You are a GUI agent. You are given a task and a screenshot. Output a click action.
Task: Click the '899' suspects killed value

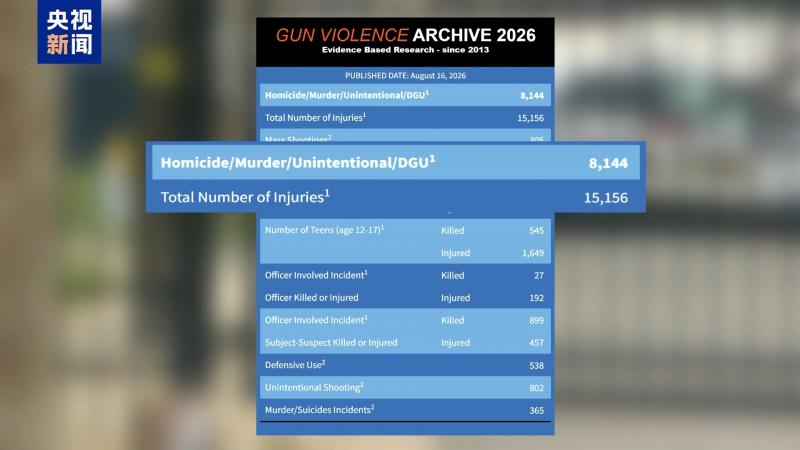[x=536, y=320]
